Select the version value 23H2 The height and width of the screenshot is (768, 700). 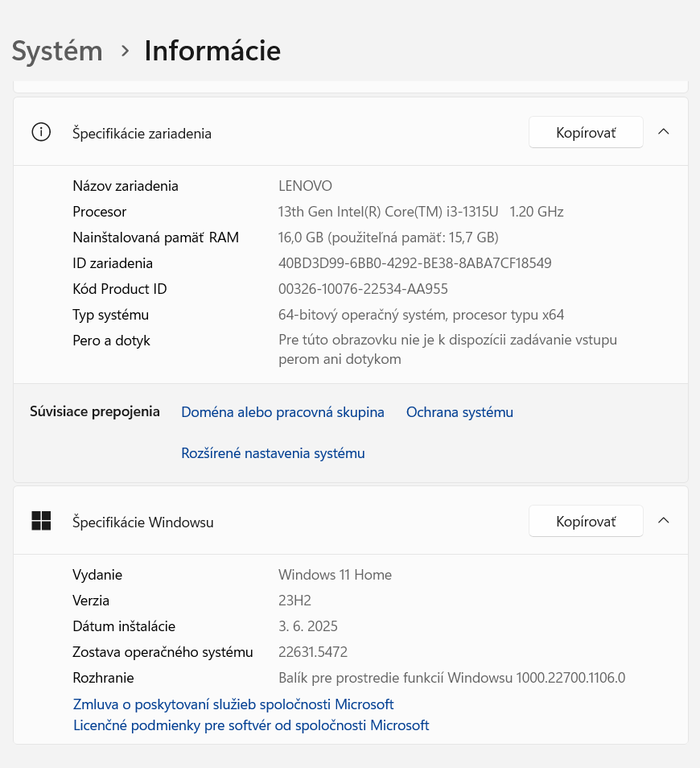[x=294, y=601]
